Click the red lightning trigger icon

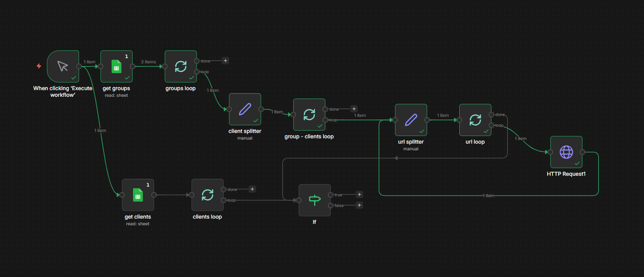(39, 66)
